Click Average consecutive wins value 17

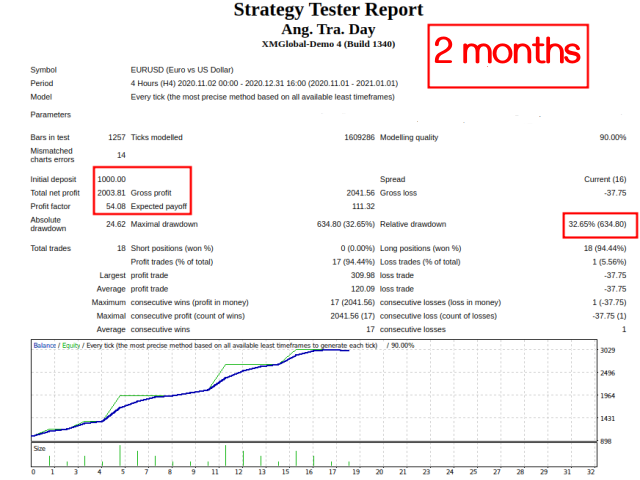(x=370, y=329)
